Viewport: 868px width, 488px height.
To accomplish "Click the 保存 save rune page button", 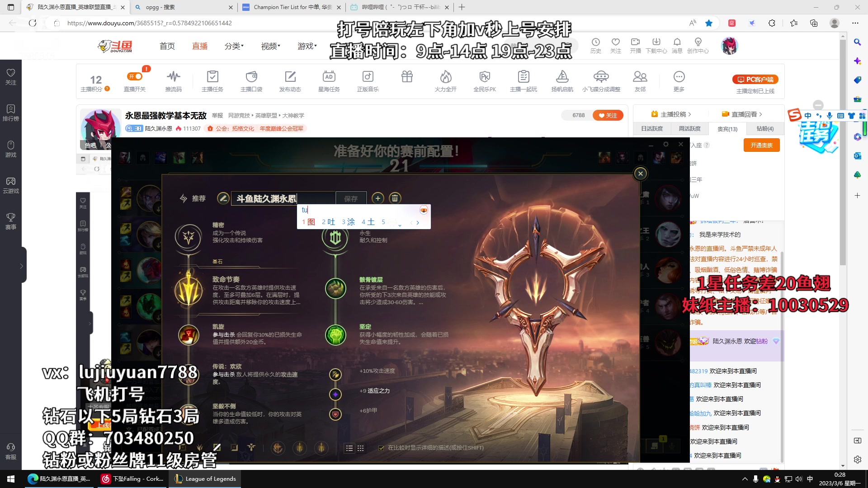I will (x=351, y=198).
